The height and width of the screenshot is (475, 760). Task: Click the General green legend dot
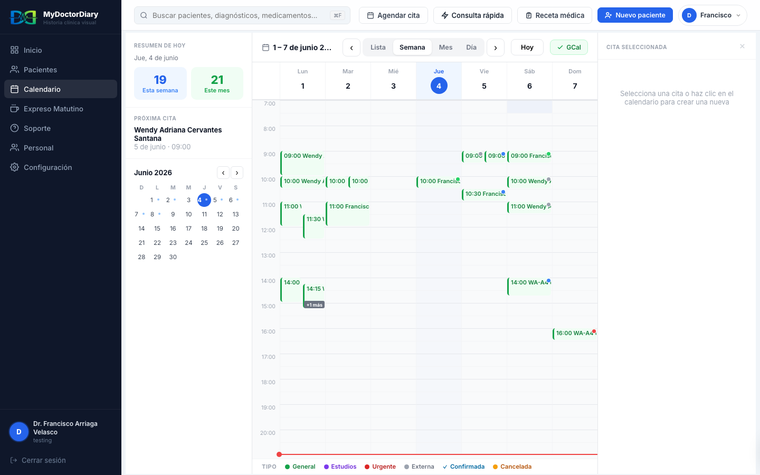pos(287,467)
